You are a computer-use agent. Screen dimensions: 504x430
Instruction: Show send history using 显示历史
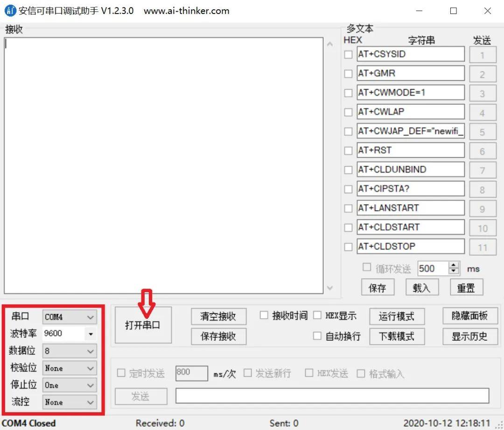pos(470,336)
